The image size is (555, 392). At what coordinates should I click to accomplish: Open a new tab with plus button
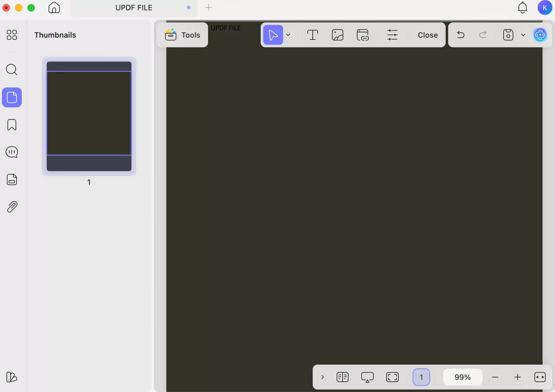[209, 7]
